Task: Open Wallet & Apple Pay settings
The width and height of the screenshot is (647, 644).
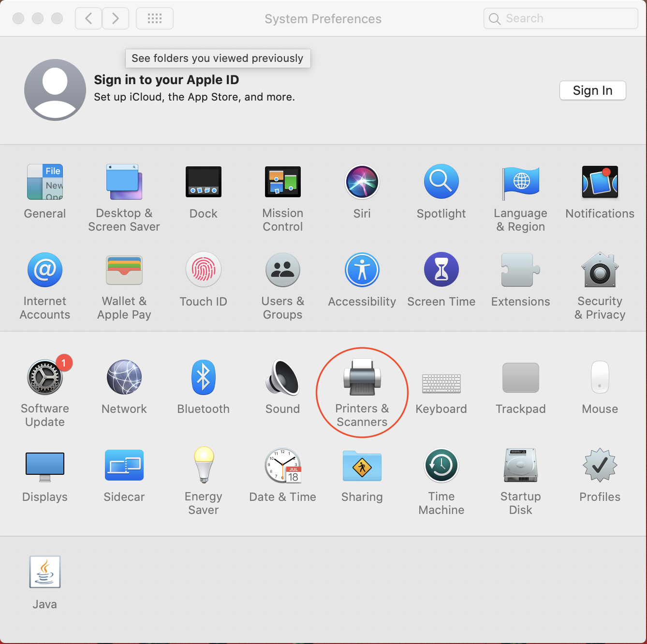Action: [124, 270]
